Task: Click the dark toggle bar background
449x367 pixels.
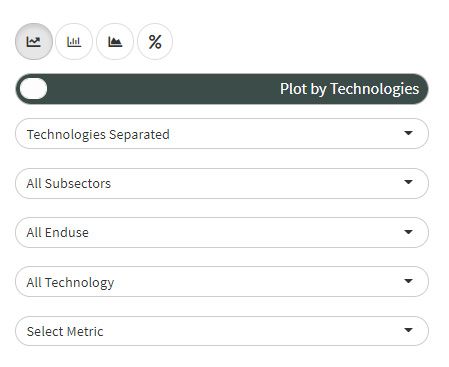Action: [222, 89]
